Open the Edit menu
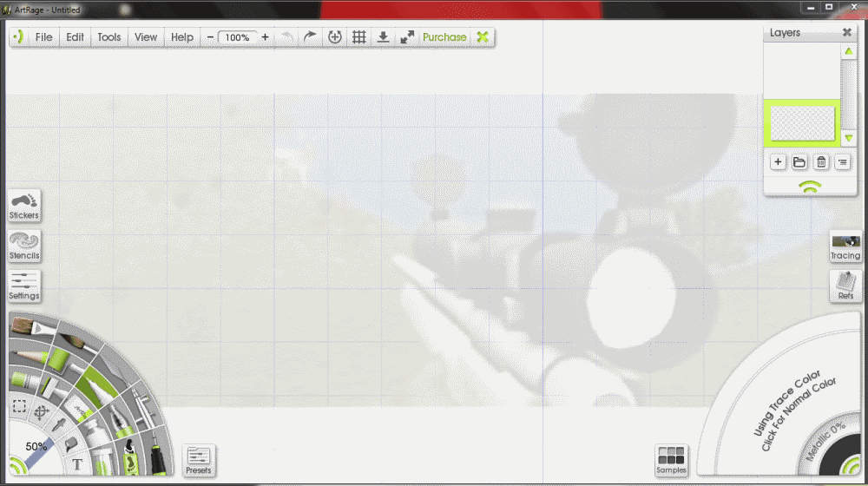Viewport: 868px width, 486px height. pyautogui.click(x=75, y=37)
